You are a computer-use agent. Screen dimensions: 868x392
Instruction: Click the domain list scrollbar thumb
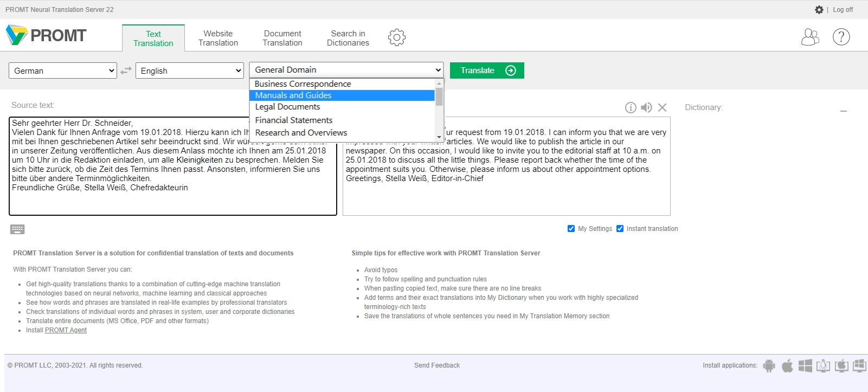439,97
